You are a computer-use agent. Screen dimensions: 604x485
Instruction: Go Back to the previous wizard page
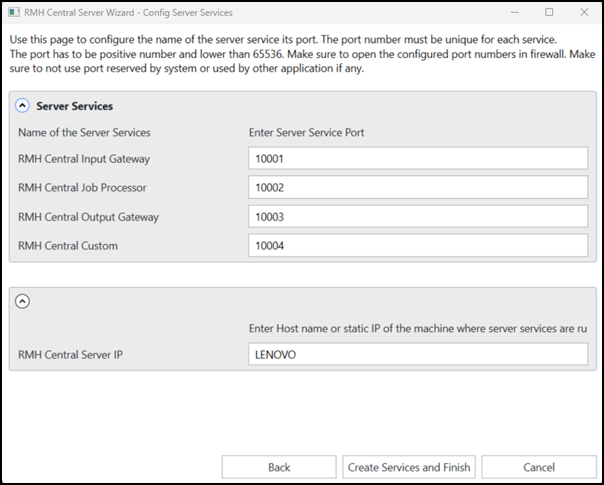point(279,467)
